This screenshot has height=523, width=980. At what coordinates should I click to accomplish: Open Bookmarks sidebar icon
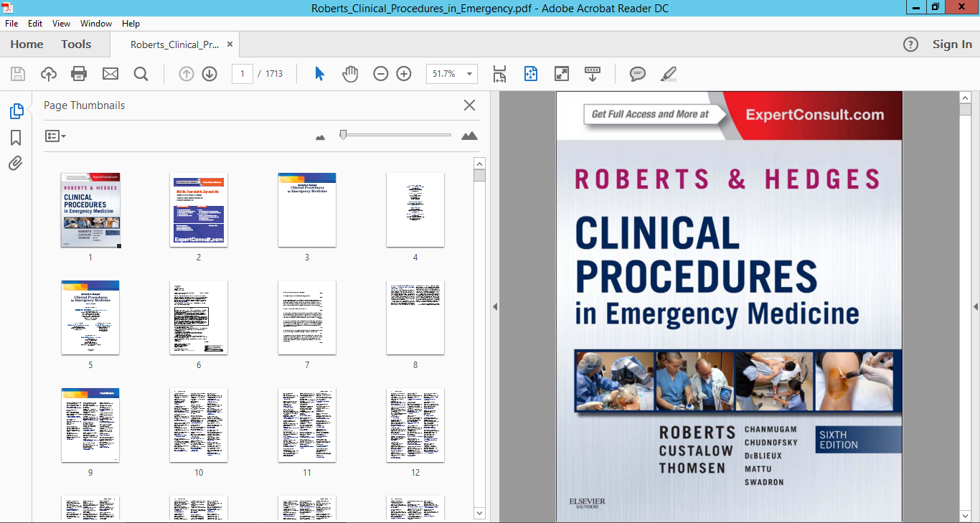click(16, 138)
